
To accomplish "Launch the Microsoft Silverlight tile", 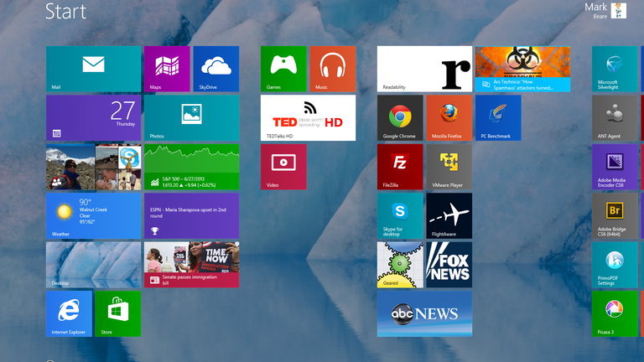I will coord(615,69).
